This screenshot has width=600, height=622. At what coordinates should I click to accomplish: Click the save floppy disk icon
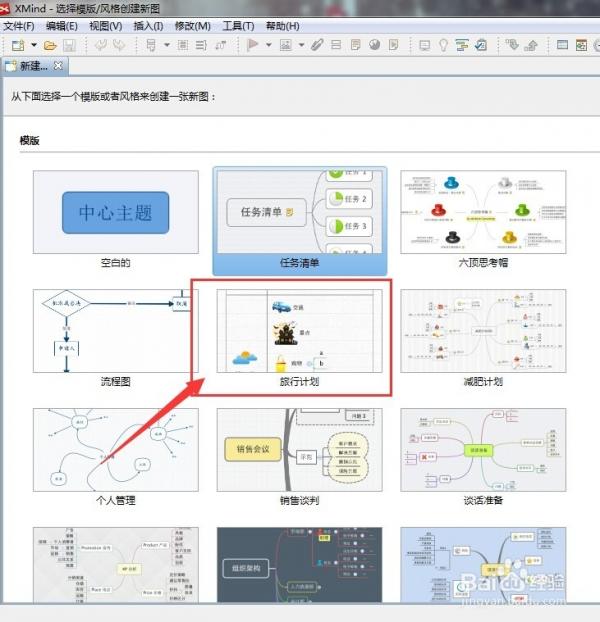(69, 45)
